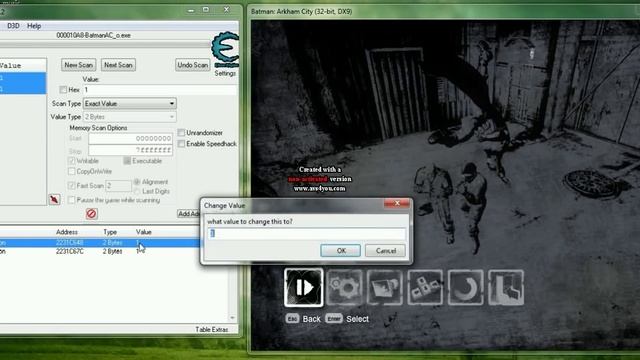The image size is (640, 360).
Task: Toggle the Writable checkbox
Action: pos(71,161)
